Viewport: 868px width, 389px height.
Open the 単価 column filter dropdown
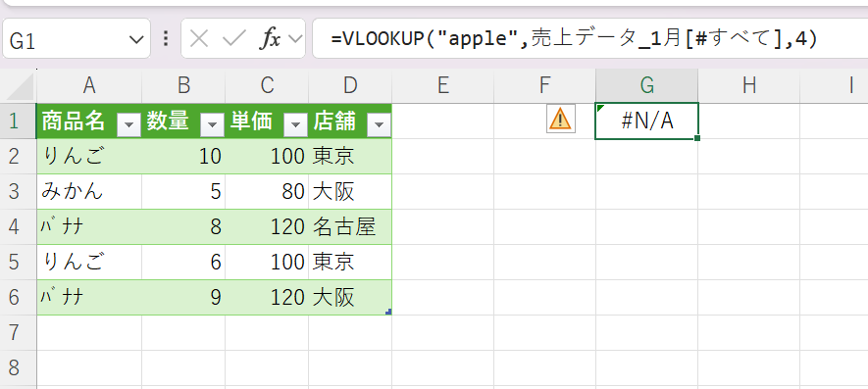click(x=295, y=125)
